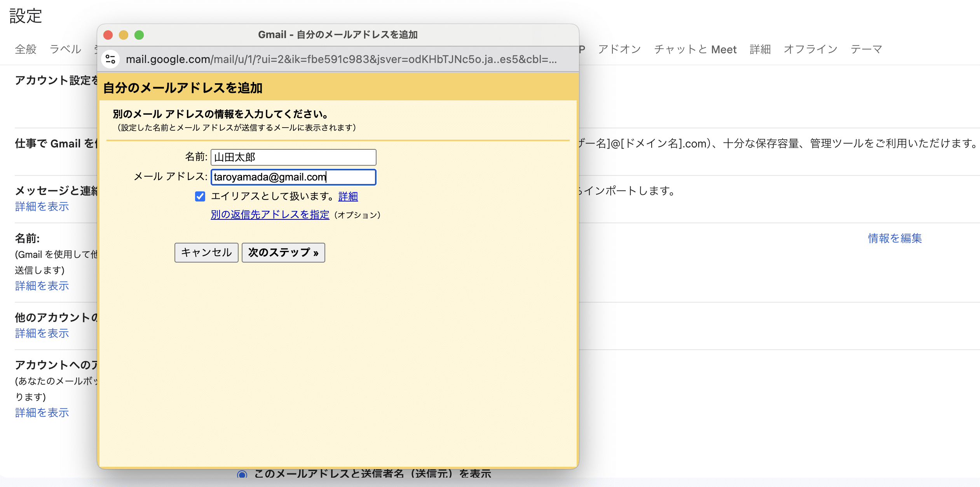Maximize the popup window with green button
The image size is (980, 487).
pyautogui.click(x=139, y=35)
